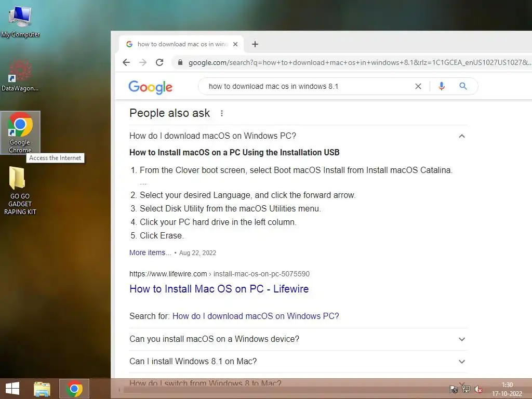This screenshot has height=399, width=532.
Task: Click the 'People also ask' heading
Action: (170, 113)
